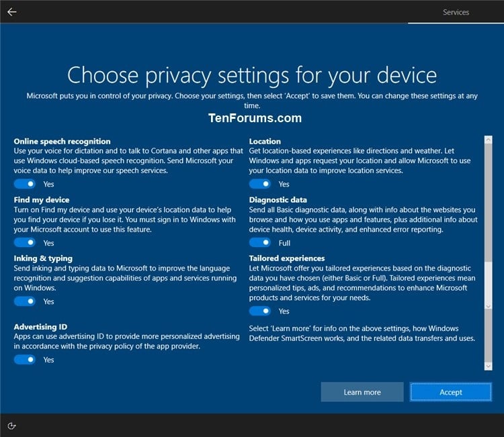Change Diagnostic data toggle from Full
The image size is (504, 437).
(260, 243)
